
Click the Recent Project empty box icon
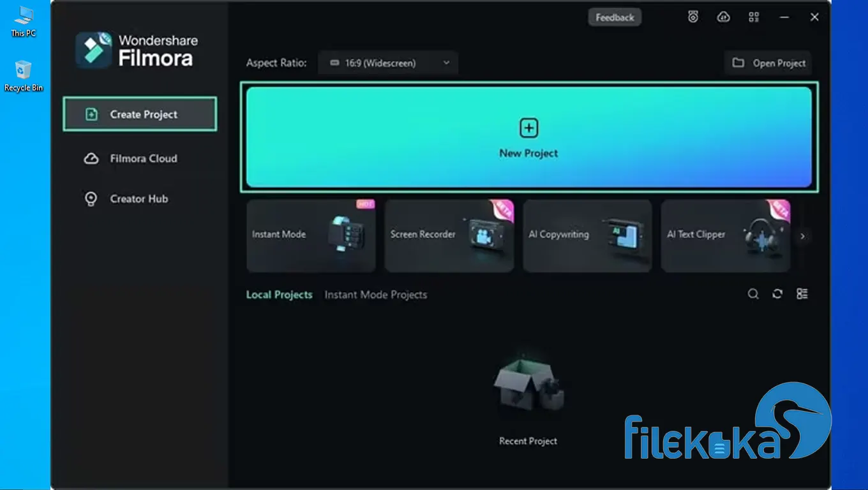point(528,383)
